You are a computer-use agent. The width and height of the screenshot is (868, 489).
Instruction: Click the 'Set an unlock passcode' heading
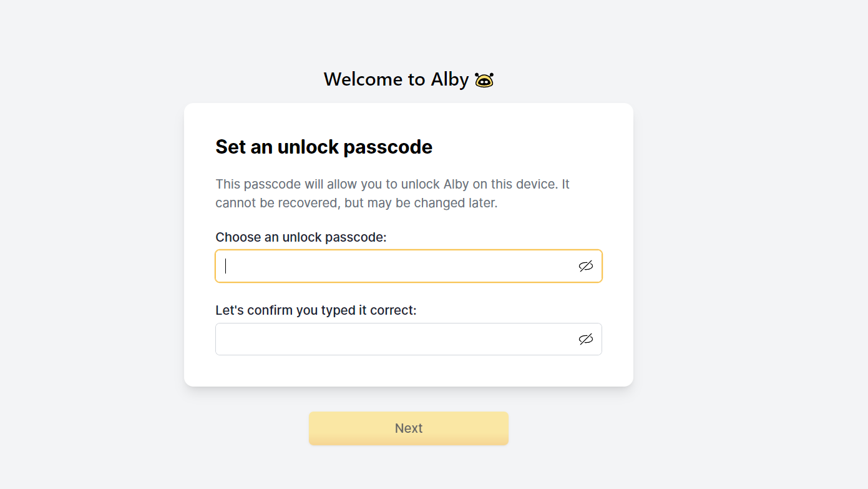(x=323, y=147)
